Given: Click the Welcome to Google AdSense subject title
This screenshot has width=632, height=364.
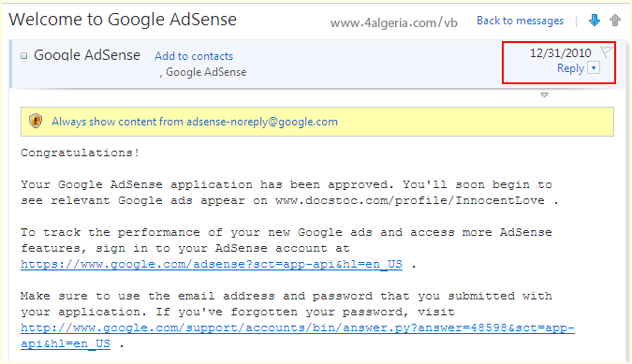Looking at the screenshot, I should (x=123, y=20).
